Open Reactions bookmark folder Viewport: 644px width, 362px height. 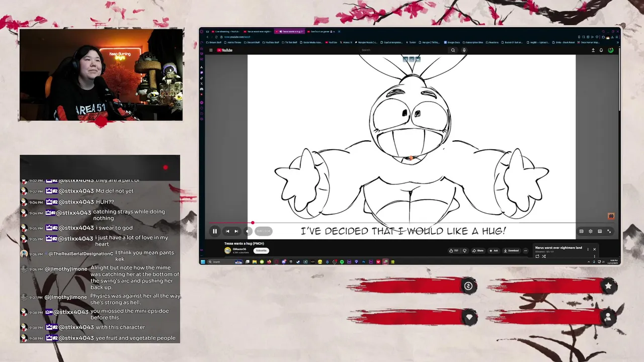492,43
